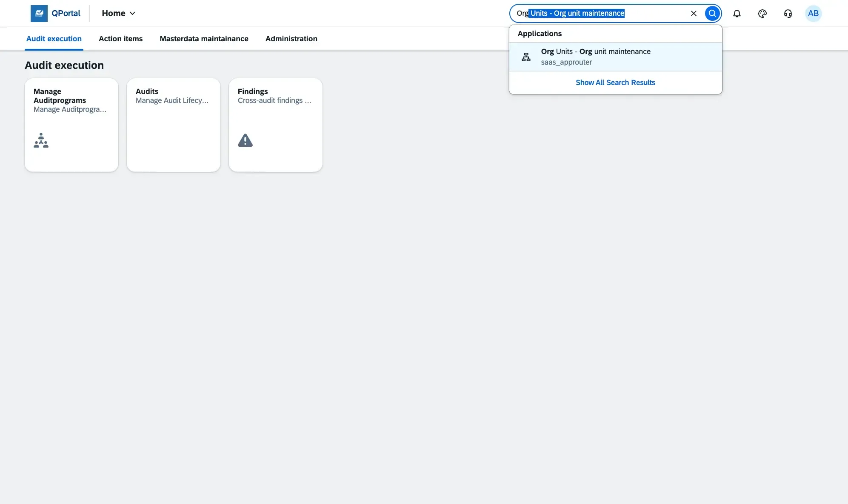The image size is (848, 504).
Task: Click the QPortal logo icon
Action: click(39, 13)
